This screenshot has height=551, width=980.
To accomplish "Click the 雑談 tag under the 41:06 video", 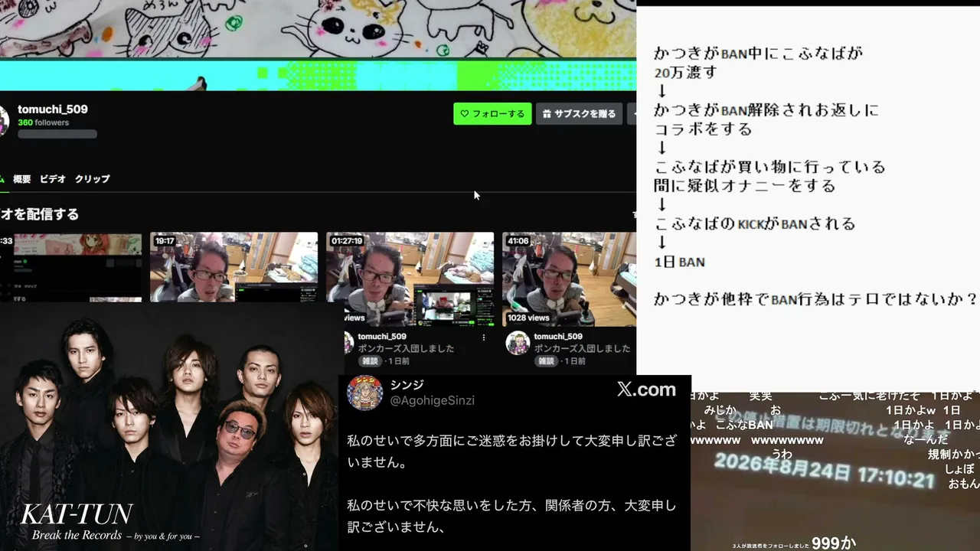I will click(546, 360).
